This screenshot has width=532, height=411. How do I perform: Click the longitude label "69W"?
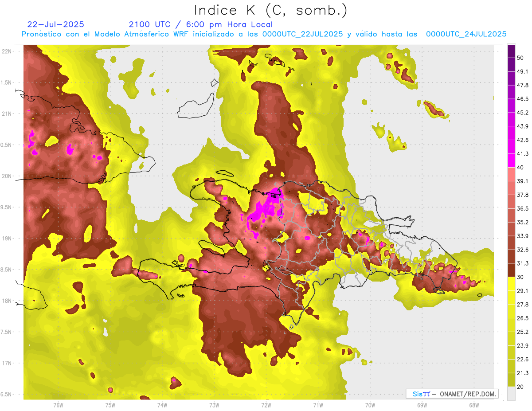point(422,405)
